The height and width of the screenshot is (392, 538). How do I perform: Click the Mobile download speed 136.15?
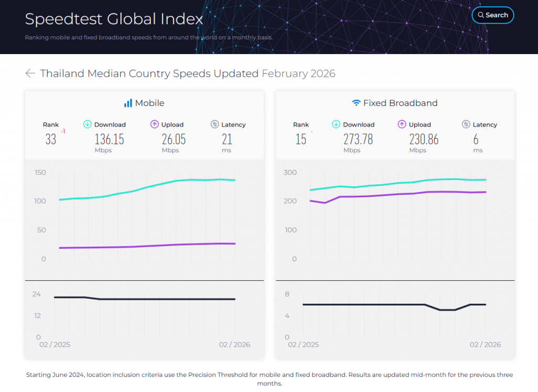[x=109, y=140]
